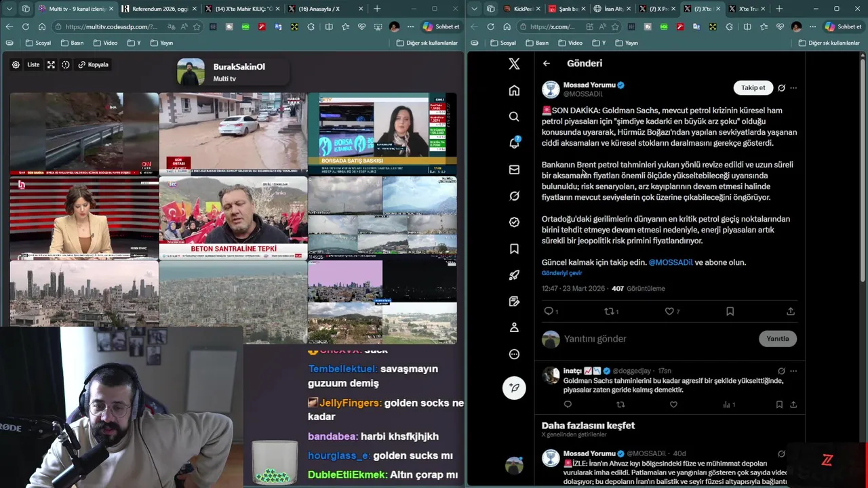Open @MOSSADil mention link in post
This screenshot has height=488, width=868.
click(671, 262)
